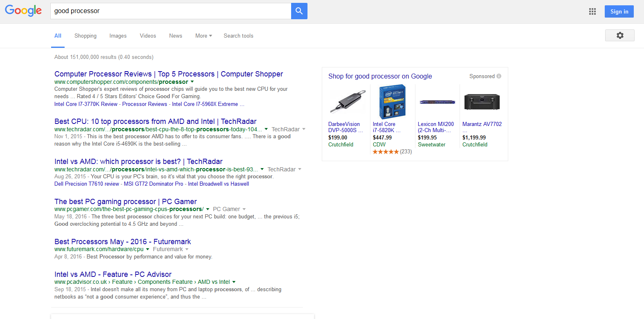Open DarbeeVision DVP-5000S listing
The height and width of the screenshot is (319, 644).
tap(346, 127)
